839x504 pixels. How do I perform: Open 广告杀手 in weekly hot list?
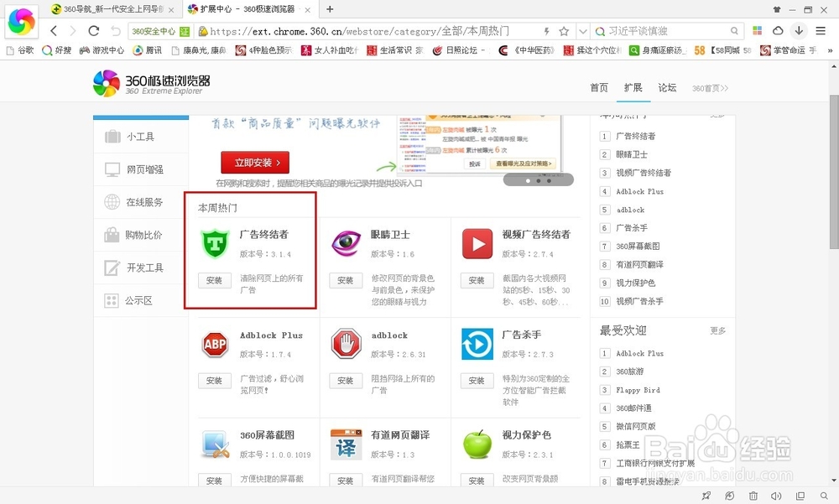(x=632, y=228)
